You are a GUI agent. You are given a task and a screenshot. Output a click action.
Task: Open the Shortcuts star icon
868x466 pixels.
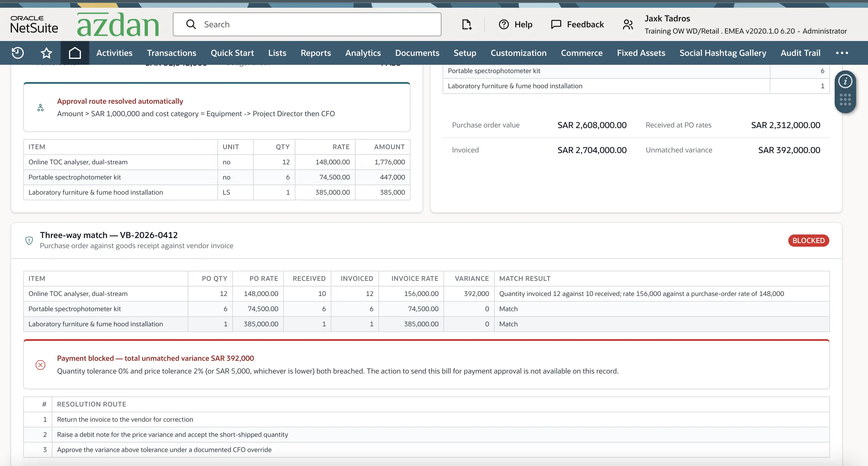pyautogui.click(x=46, y=53)
